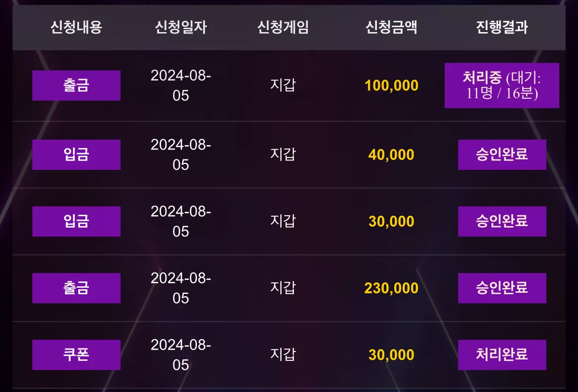Click the 230,000 amount value
This screenshot has height=392, width=578.
pos(391,288)
